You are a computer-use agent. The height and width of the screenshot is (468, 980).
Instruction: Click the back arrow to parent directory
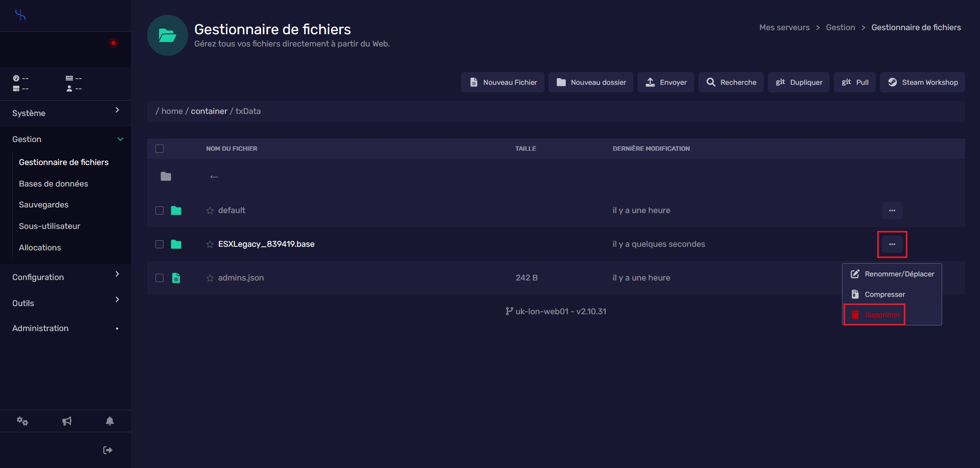pyautogui.click(x=214, y=177)
